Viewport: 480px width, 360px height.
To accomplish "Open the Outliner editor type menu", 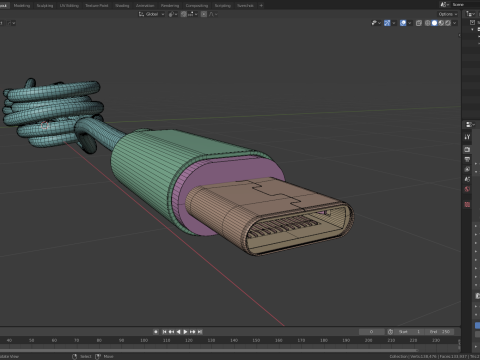I will [x=470, y=14].
